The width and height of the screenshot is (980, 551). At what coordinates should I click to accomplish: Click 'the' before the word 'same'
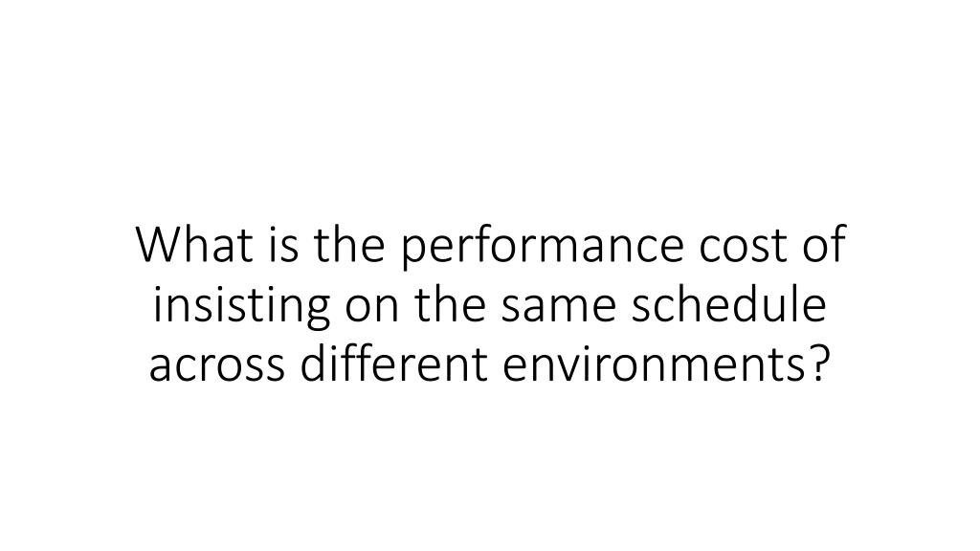coord(450,304)
